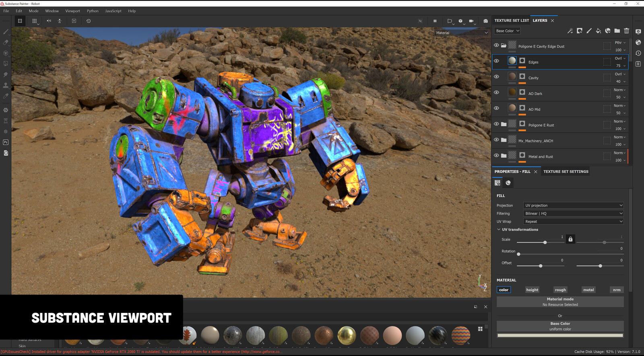Hide the Edges layer

[x=496, y=61]
